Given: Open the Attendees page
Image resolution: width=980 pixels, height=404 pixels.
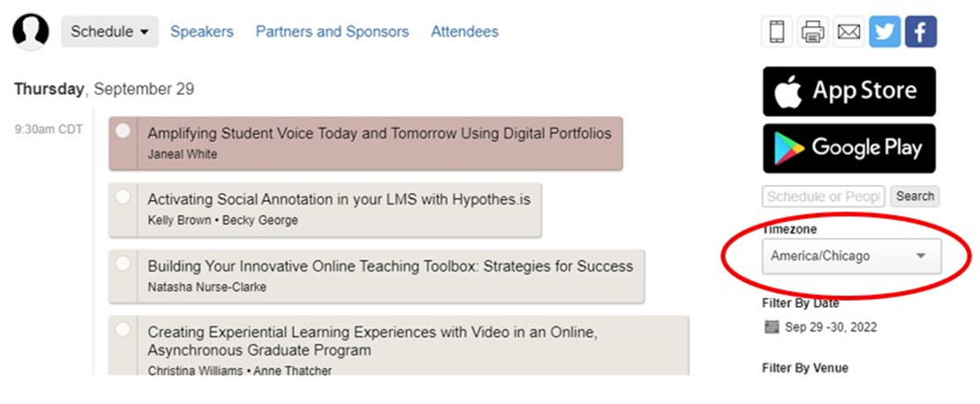Looking at the screenshot, I should coord(465,32).
